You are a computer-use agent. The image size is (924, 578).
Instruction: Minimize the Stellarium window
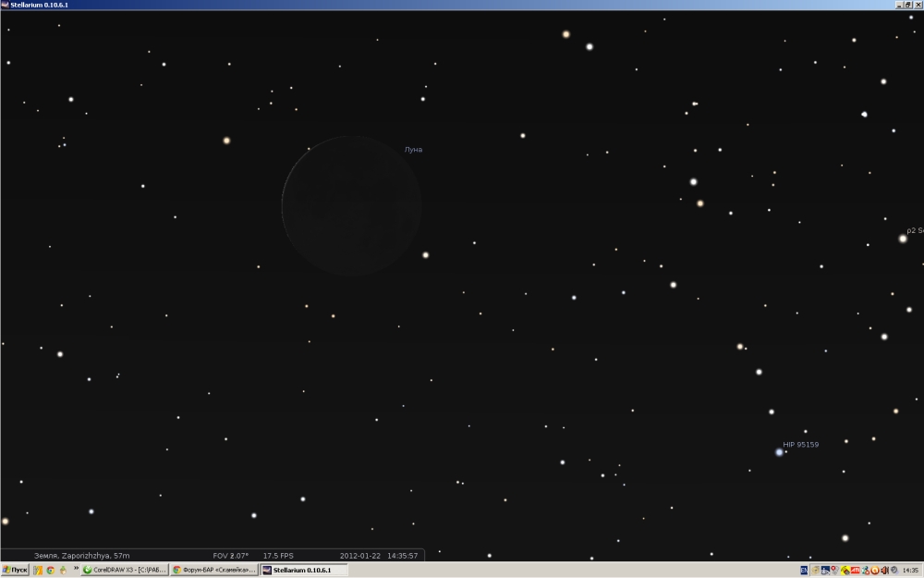point(898,5)
